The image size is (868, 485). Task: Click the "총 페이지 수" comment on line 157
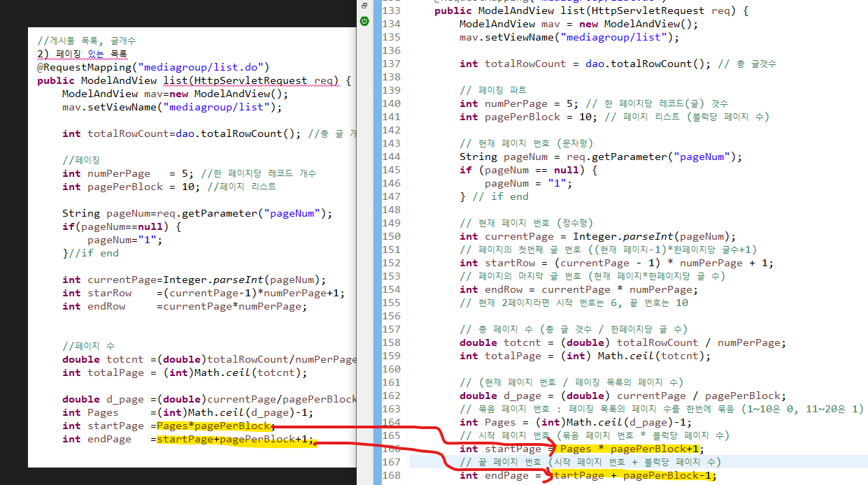point(574,329)
